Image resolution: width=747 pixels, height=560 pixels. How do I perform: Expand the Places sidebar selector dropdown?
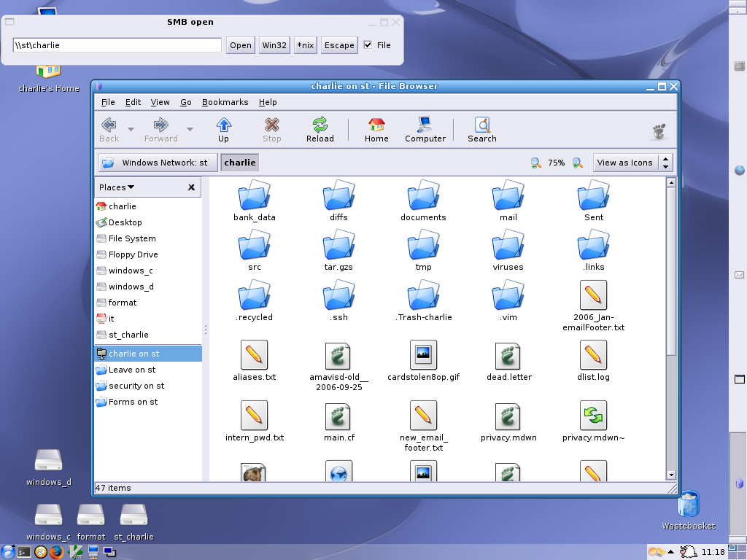tap(117, 187)
